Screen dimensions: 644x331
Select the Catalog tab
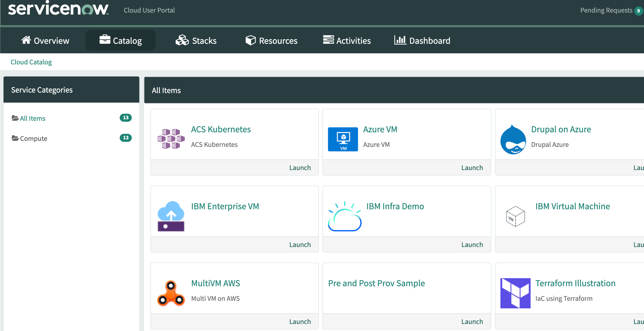[x=121, y=40]
